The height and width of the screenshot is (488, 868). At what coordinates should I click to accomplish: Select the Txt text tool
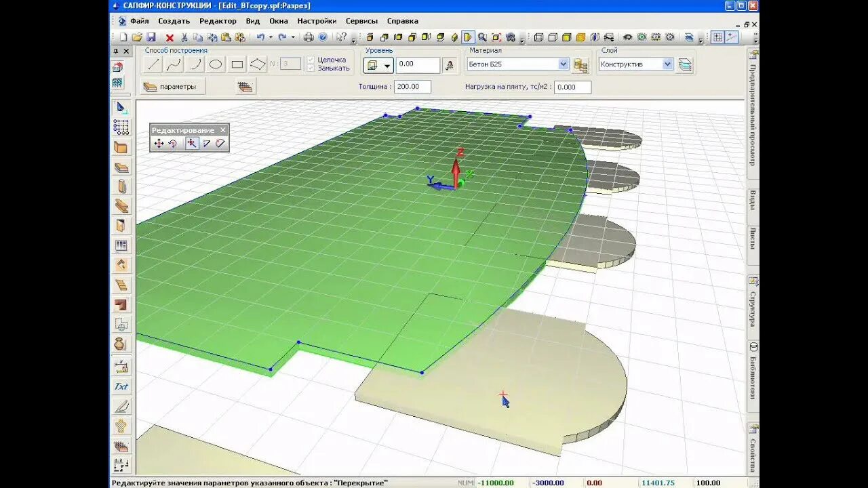(x=121, y=387)
